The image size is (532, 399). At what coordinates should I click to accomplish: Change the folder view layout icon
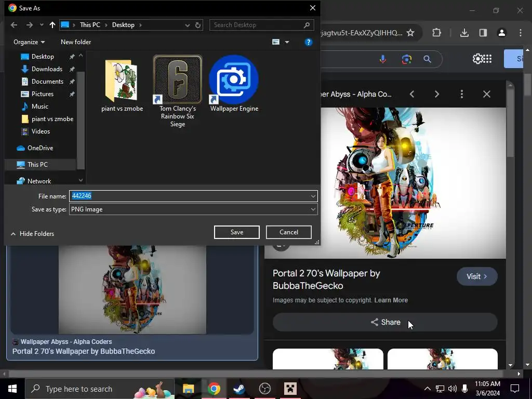point(276,42)
